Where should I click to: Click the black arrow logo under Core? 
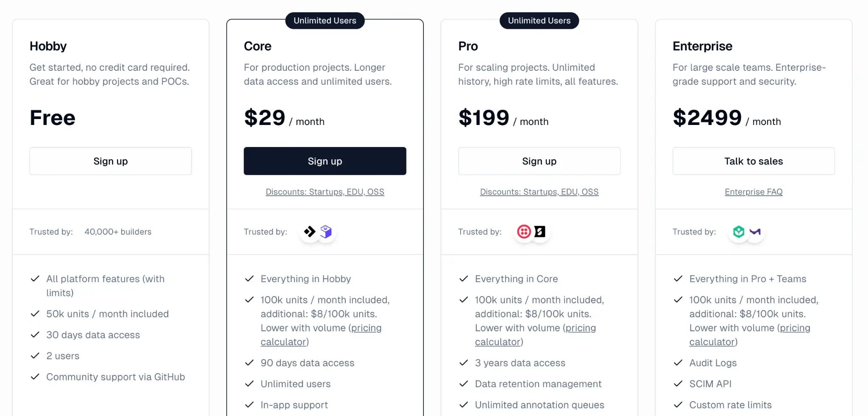pos(310,232)
